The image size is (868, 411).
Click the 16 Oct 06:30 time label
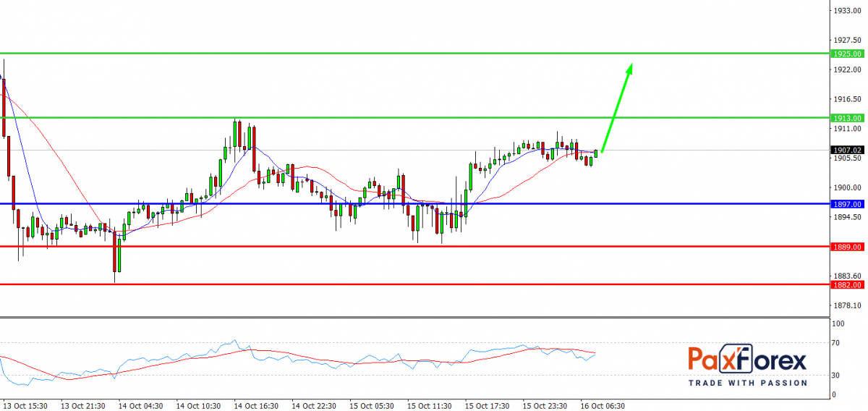click(x=603, y=406)
